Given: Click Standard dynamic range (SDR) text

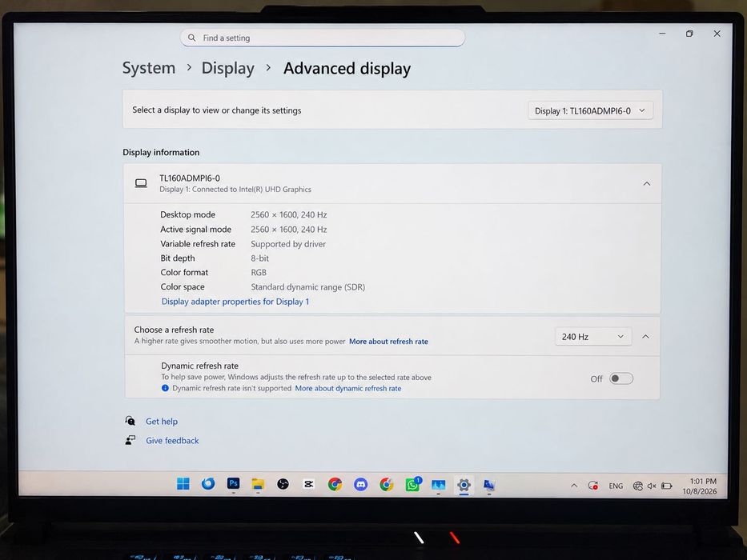Looking at the screenshot, I should [307, 287].
